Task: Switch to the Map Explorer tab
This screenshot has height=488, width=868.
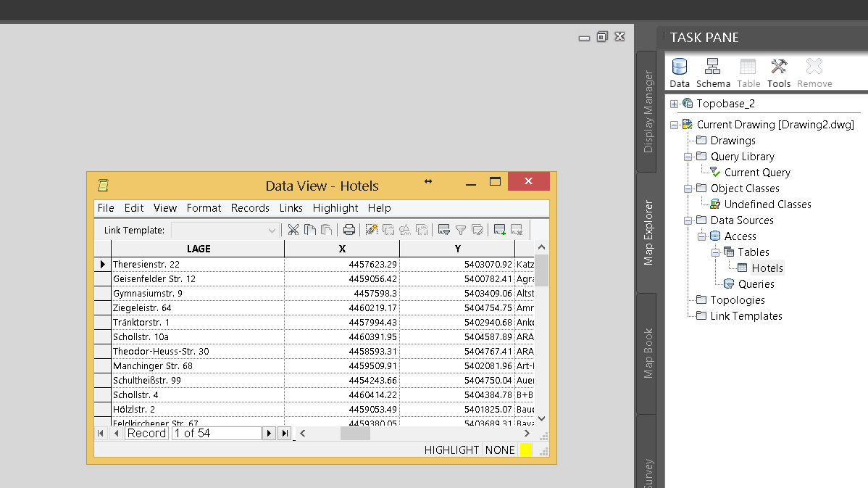Action: coord(648,233)
